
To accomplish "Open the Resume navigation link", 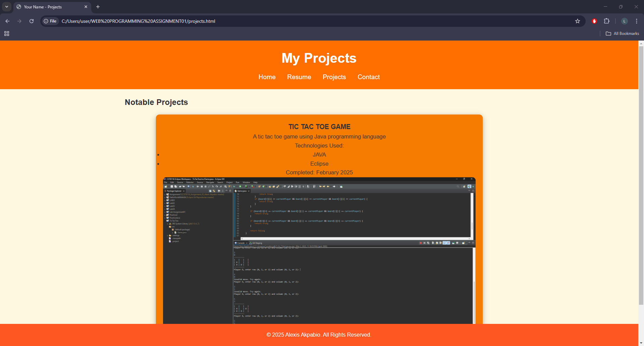I will [x=299, y=77].
